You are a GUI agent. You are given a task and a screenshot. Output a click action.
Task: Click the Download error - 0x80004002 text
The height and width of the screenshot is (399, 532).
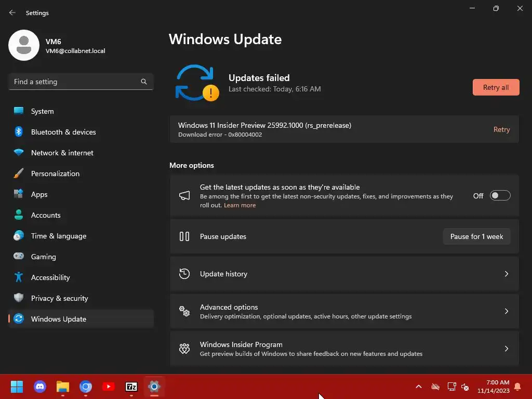220,135
